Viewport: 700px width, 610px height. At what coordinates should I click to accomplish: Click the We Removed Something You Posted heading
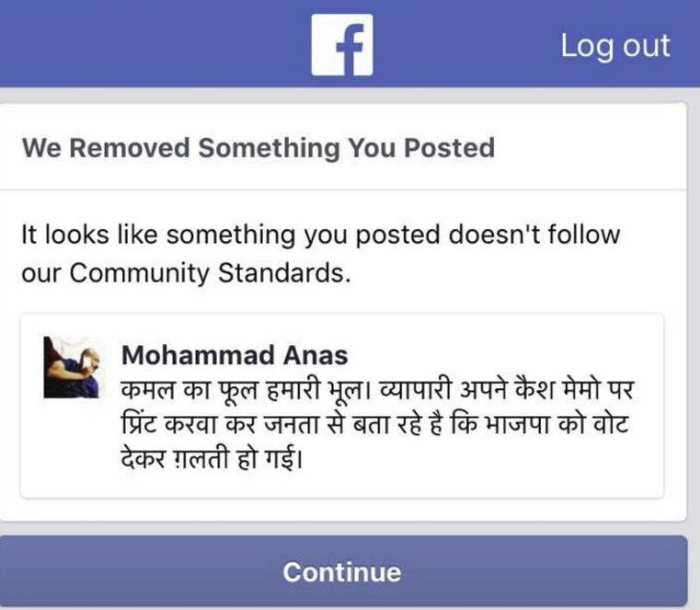click(x=258, y=148)
